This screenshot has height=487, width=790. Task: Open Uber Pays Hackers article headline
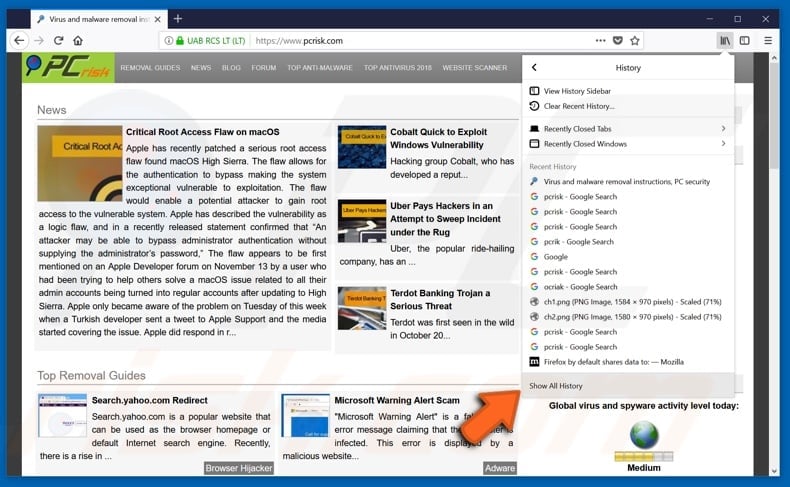tap(445, 219)
